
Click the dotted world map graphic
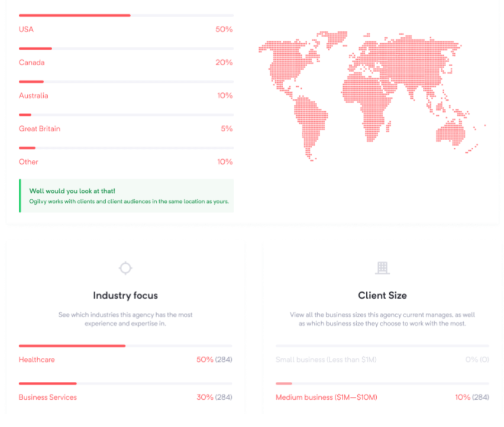[372, 96]
